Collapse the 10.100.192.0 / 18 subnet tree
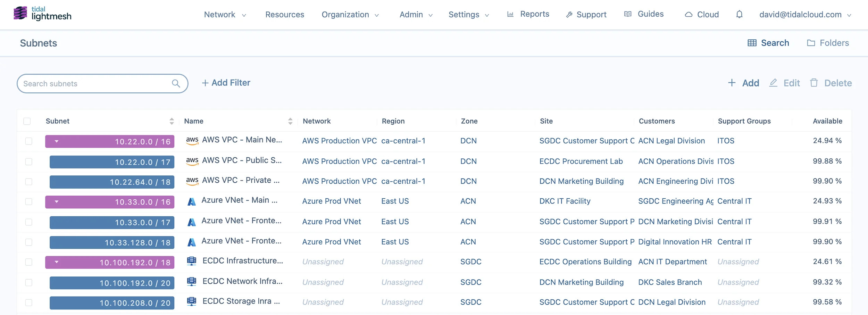 click(57, 262)
